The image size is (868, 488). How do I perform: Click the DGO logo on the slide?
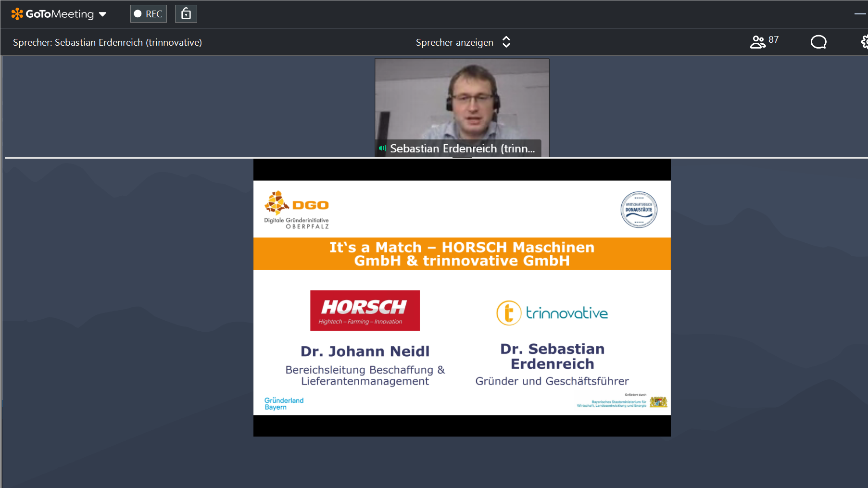pyautogui.click(x=296, y=210)
